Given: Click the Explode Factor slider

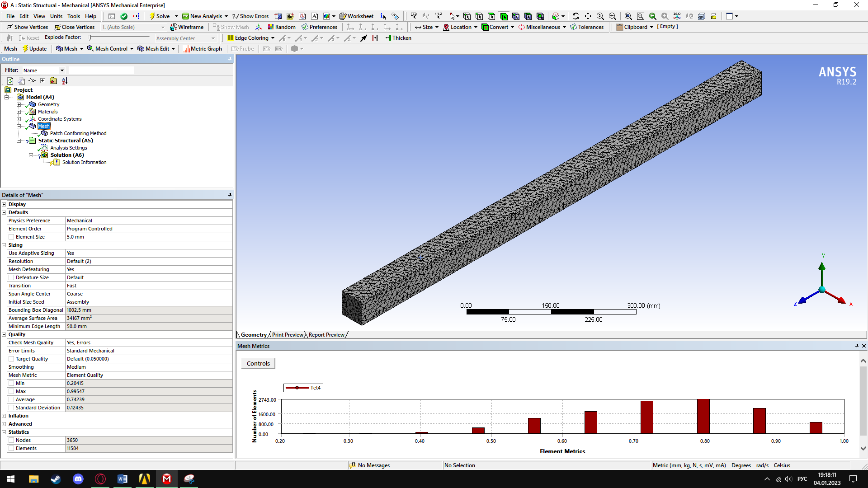Looking at the screenshot, I should pyautogui.click(x=120, y=38).
